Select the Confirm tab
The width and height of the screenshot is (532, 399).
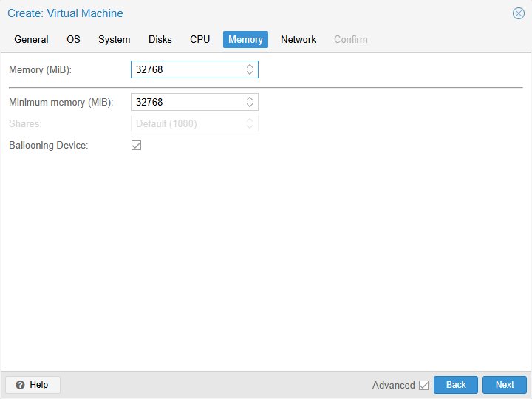click(350, 40)
